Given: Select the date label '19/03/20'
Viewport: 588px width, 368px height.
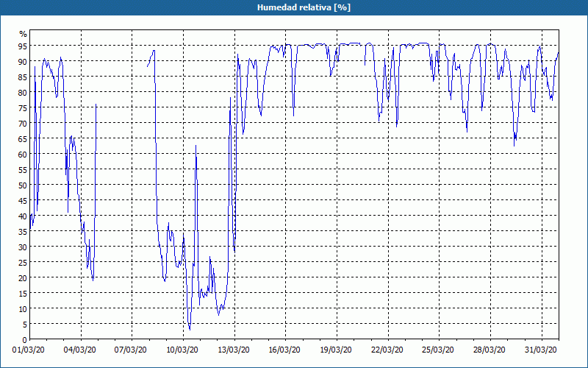Looking at the screenshot, I should (336, 350).
